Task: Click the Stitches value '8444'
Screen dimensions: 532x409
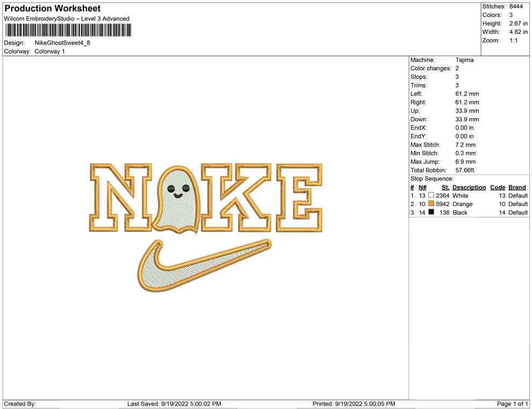Action: coord(516,6)
